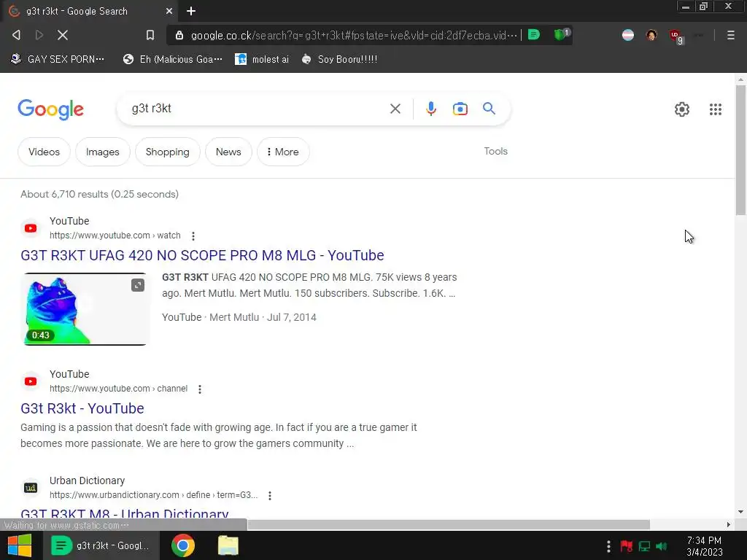Expand the video preview using thumbnail expand icon
Viewport: 747px width, 560px height.
click(138, 285)
